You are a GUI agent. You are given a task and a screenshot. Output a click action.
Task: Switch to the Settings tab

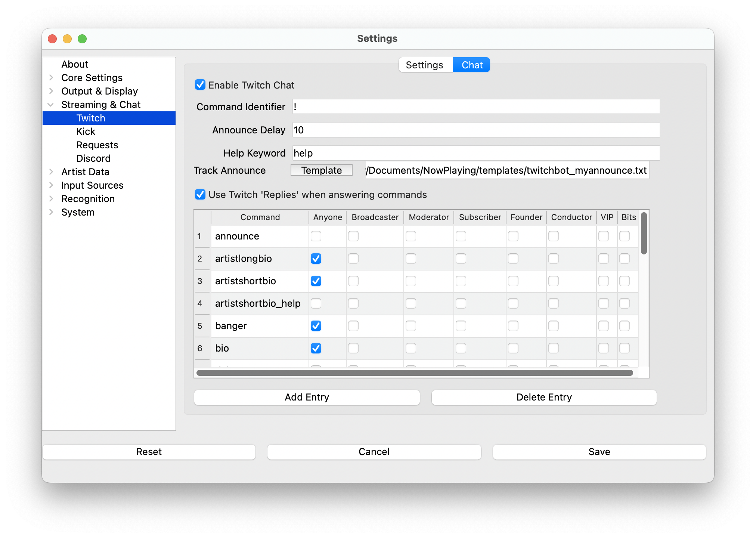point(425,65)
